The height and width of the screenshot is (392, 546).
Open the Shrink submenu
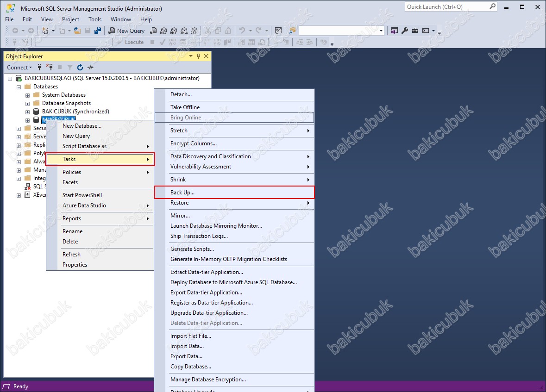point(234,179)
